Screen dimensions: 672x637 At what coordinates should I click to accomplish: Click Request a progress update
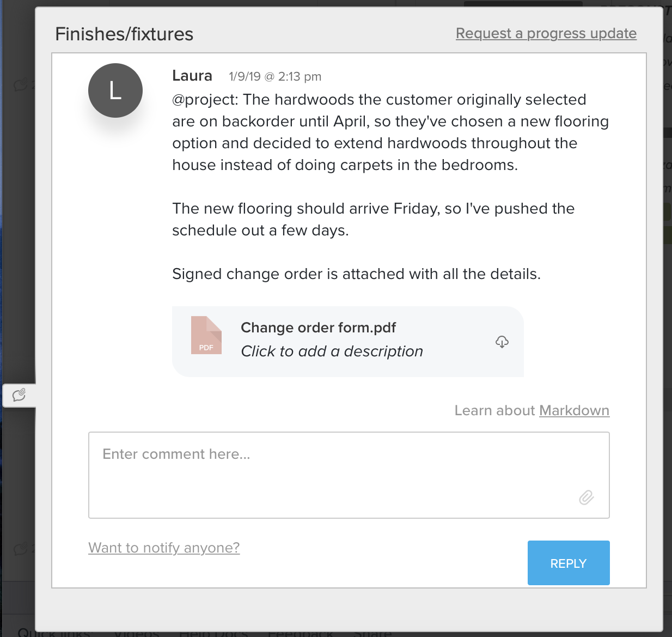(x=546, y=33)
